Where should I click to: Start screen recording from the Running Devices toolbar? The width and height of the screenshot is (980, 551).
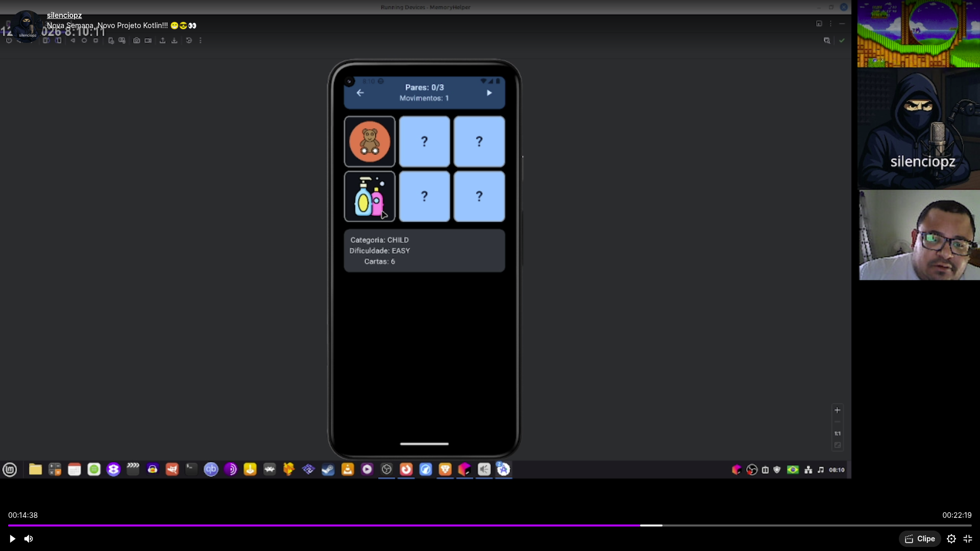(x=148, y=40)
